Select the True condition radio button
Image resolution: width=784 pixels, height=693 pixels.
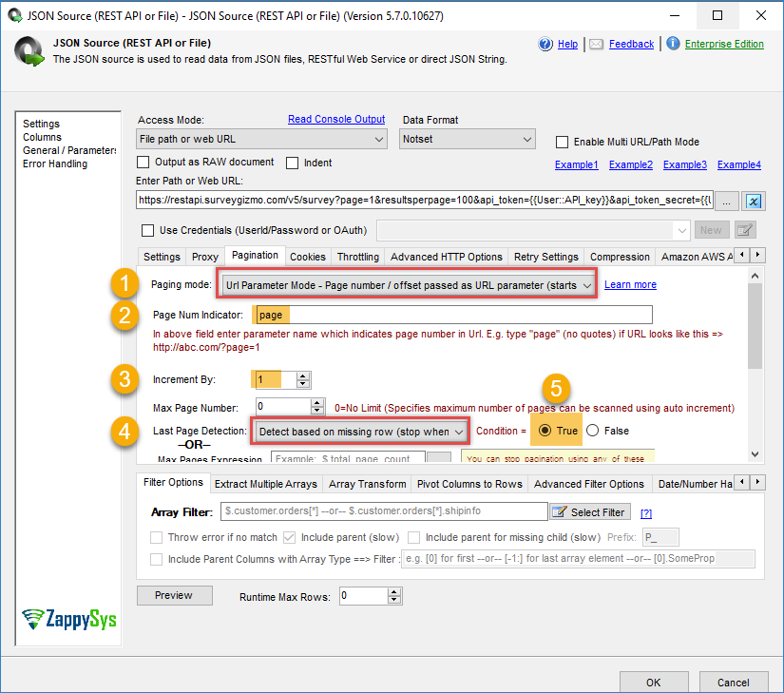(545, 431)
